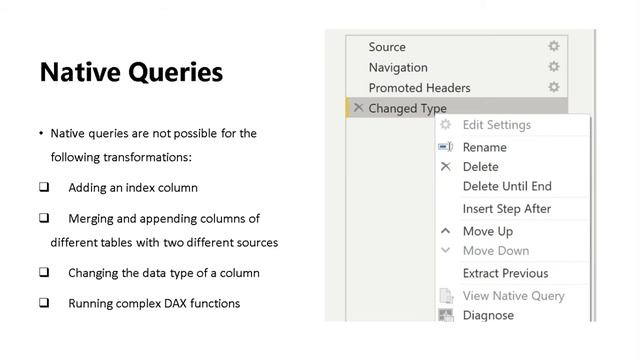Image resolution: width=640 pixels, height=360 pixels.
Task: Check box beside Running complex DAX functions
Action: 44,302
